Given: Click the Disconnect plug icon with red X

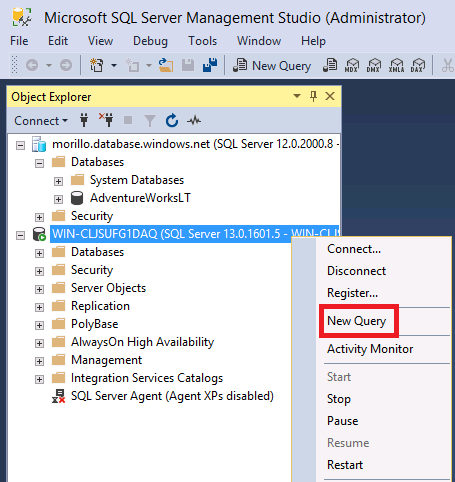Looking at the screenshot, I should tap(106, 120).
